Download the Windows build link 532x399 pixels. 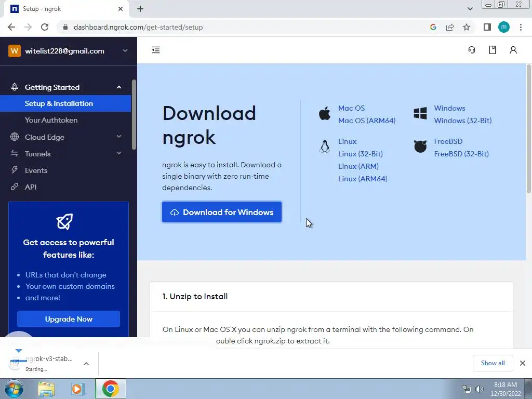(x=449, y=108)
